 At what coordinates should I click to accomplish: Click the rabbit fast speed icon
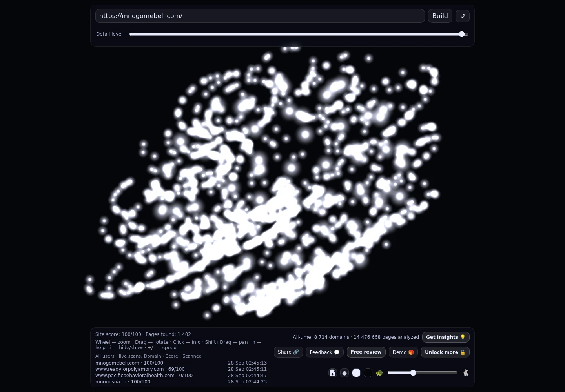[466, 373]
